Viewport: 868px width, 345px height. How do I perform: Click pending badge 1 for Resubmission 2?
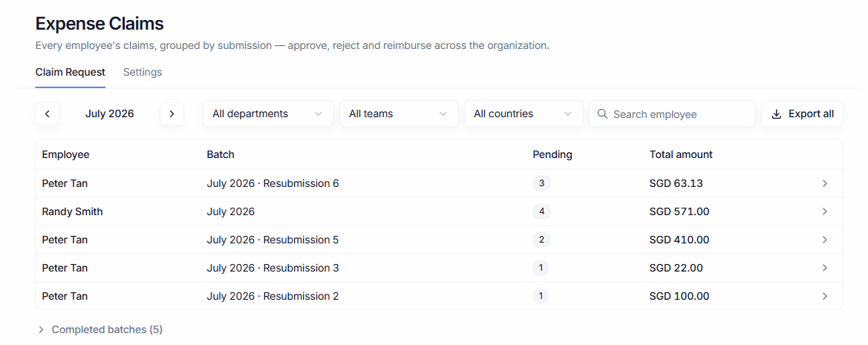(x=541, y=296)
